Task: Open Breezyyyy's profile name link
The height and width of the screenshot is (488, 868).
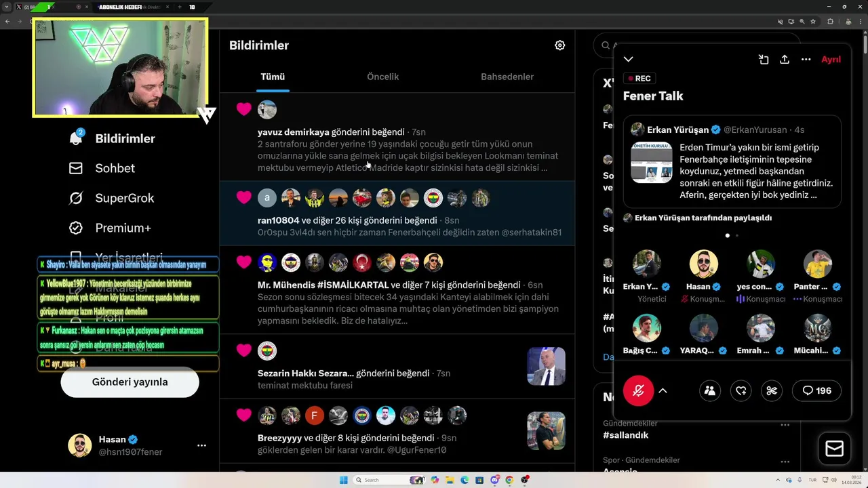Action: pyautogui.click(x=279, y=438)
